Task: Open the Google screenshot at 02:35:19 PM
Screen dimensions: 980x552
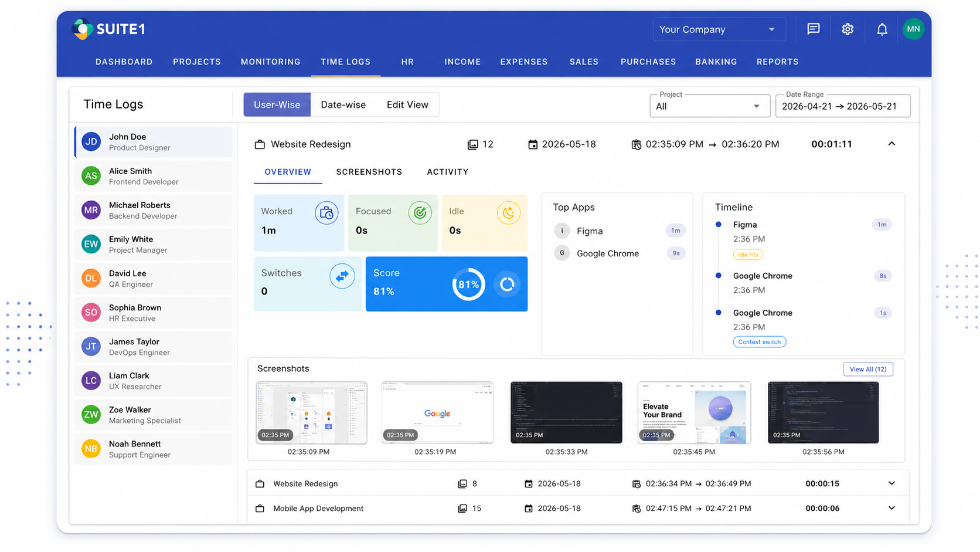Action: click(x=437, y=412)
